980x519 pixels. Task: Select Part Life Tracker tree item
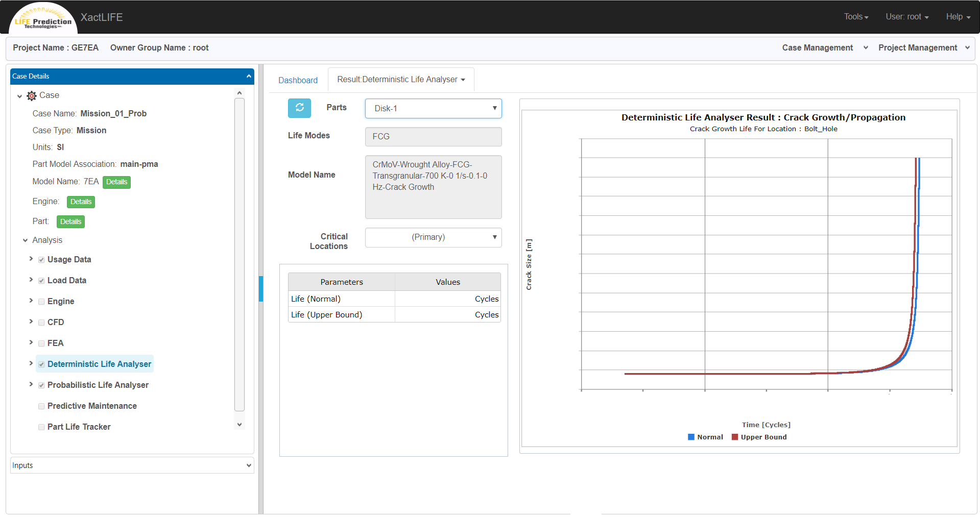point(79,427)
